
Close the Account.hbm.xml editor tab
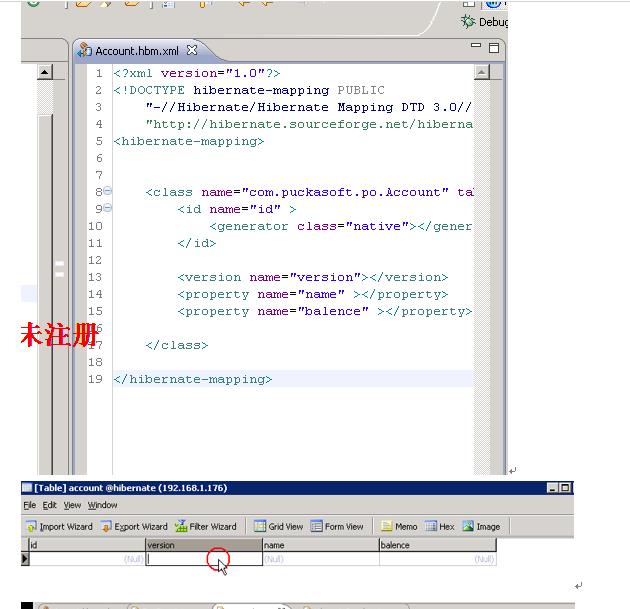pyautogui.click(x=192, y=50)
